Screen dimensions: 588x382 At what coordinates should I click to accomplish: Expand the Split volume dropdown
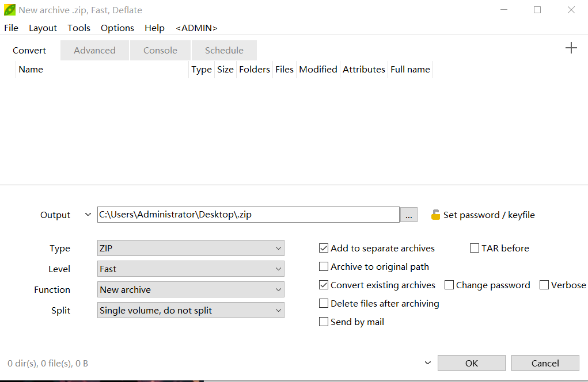click(191, 311)
